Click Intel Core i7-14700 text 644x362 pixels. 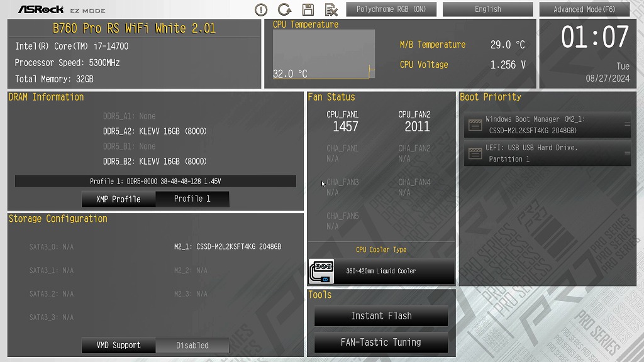click(72, 47)
